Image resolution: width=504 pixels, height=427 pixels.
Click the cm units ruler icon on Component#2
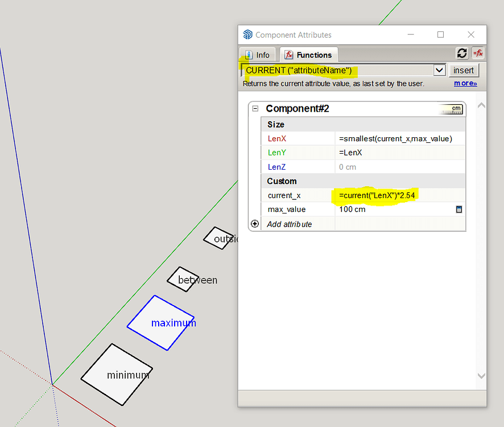[x=452, y=109]
